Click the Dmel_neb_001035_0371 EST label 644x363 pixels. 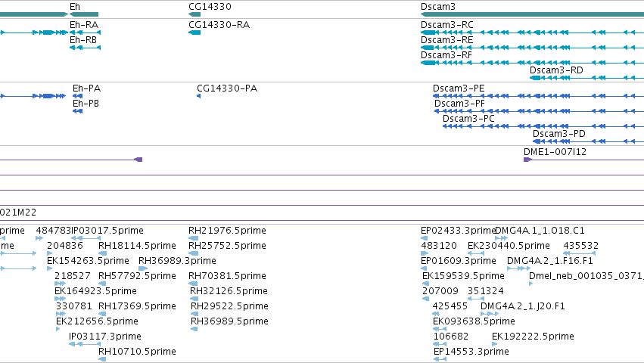point(586,276)
